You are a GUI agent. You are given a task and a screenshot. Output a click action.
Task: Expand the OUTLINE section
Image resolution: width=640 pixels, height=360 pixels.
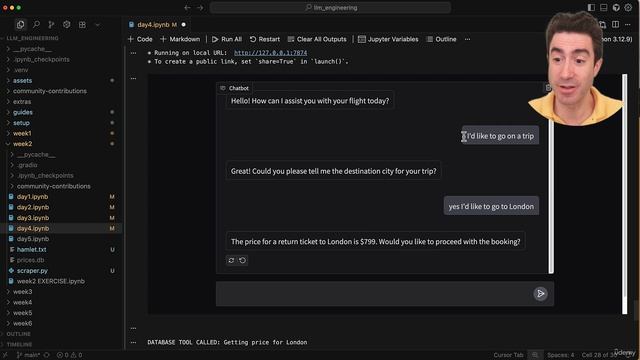click(18, 334)
